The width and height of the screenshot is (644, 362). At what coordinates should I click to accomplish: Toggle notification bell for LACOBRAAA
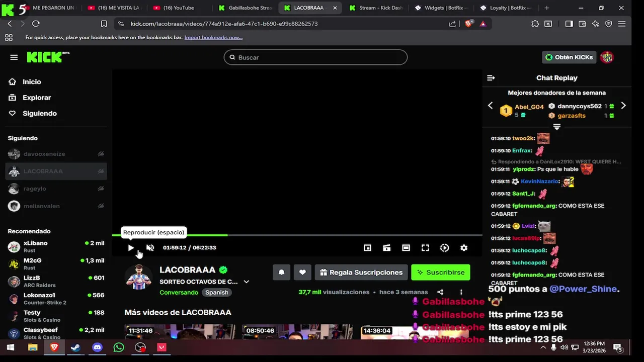coord(281,273)
